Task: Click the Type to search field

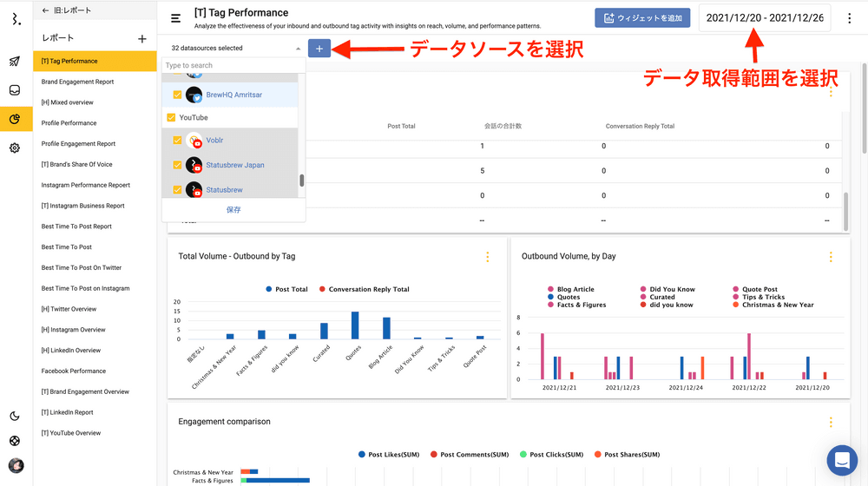Action: 233,66
